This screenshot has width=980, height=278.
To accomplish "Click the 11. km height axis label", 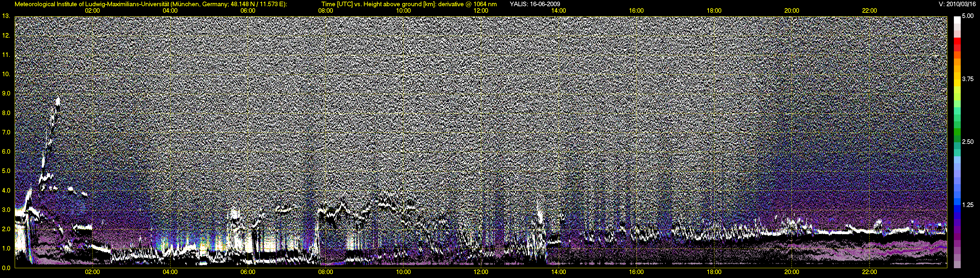I will [6, 55].
